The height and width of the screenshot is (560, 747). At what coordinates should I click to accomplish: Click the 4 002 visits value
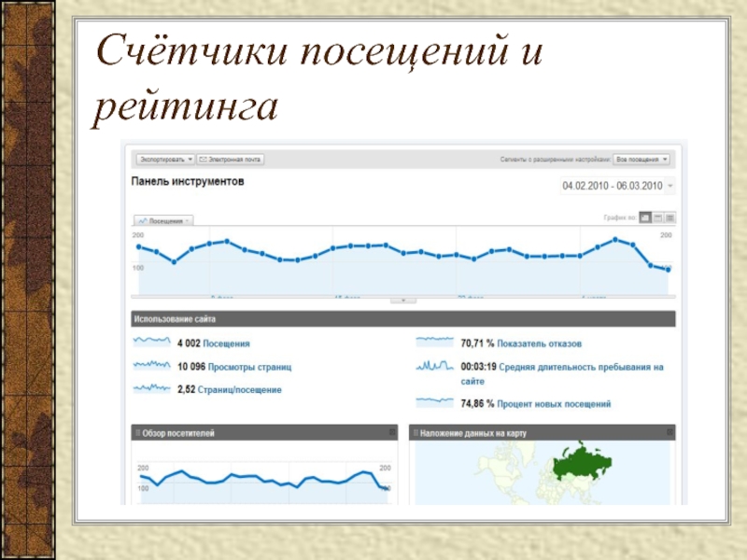(189, 343)
